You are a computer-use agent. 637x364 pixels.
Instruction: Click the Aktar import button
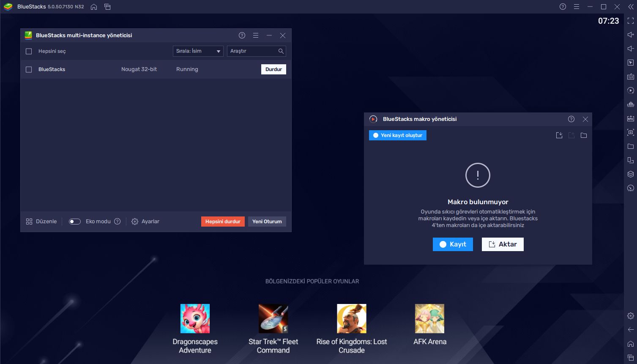click(x=503, y=244)
